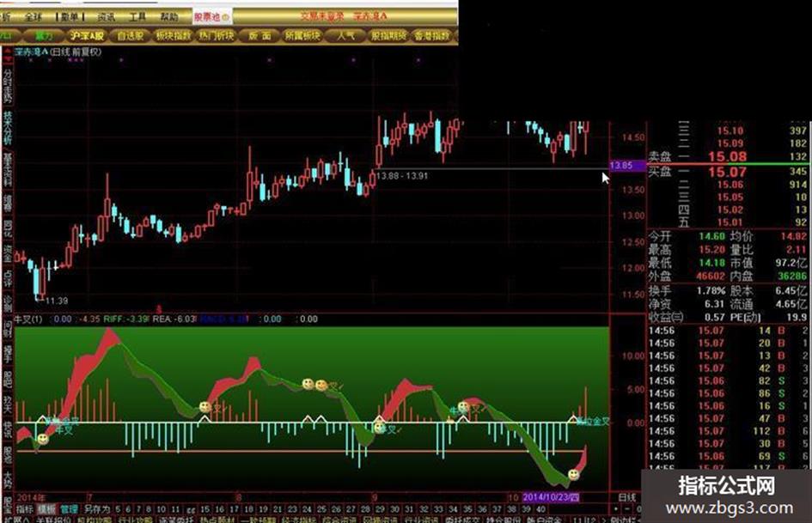Open 热门板块 view
The image size is (812, 523).
tap(217, 36)
